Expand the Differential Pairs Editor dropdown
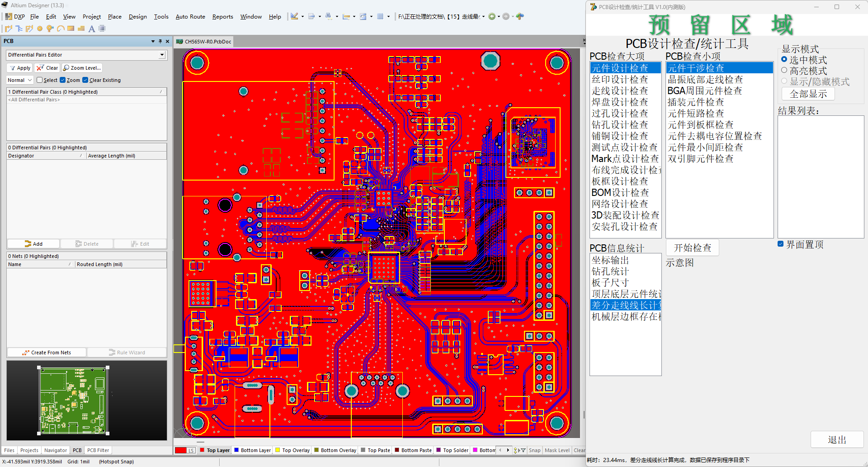The image size is (868, 467). pos(162,55)
